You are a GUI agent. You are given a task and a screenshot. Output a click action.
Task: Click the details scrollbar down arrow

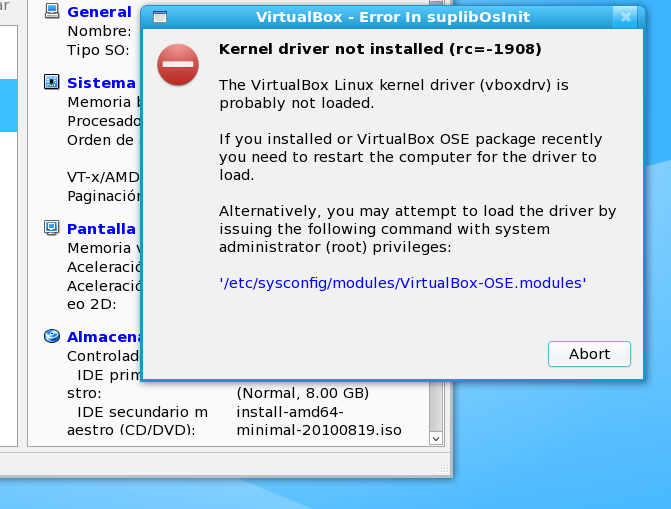point(436,438)
